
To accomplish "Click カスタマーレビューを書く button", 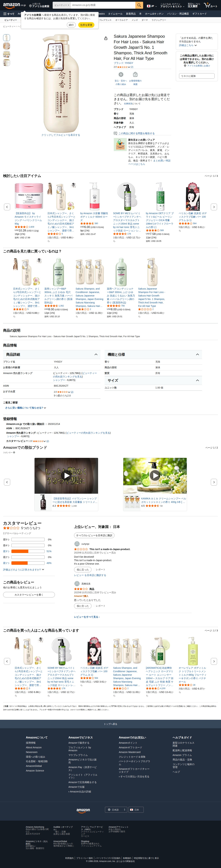I will (x=29, y=595).
